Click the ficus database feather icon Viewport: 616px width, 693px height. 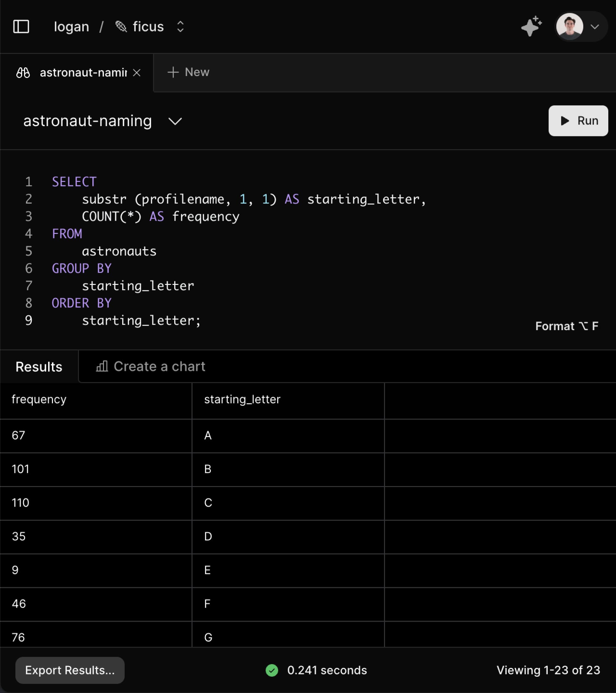pos(121,26)
